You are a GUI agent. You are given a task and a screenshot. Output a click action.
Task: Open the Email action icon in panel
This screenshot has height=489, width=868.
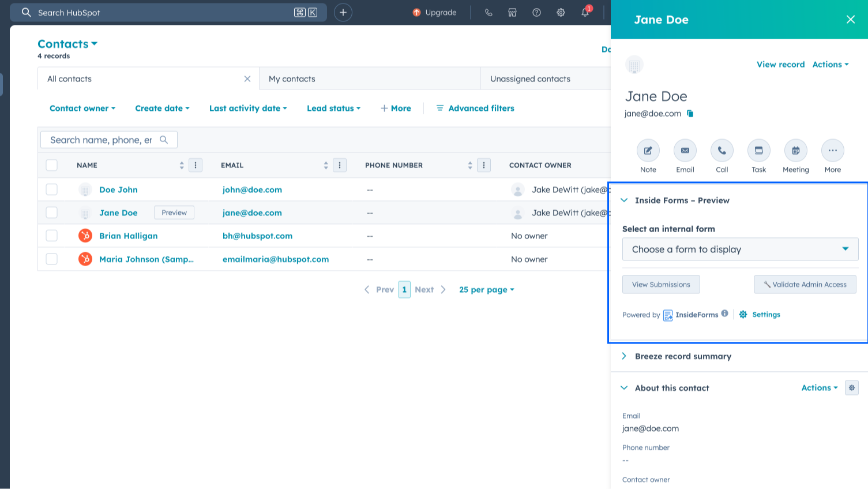(685, 151)
